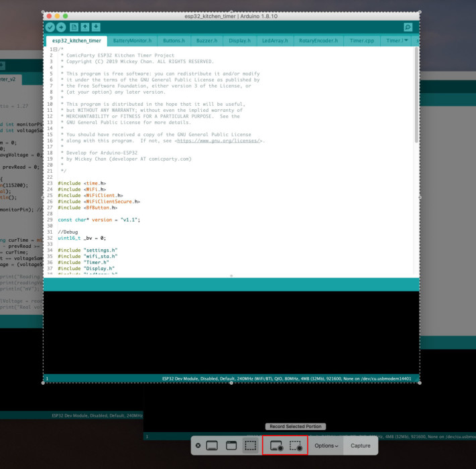Click the 'uint16_t _bv = 0;' line
Screen dimensions: 476x469
pos(82,238)
